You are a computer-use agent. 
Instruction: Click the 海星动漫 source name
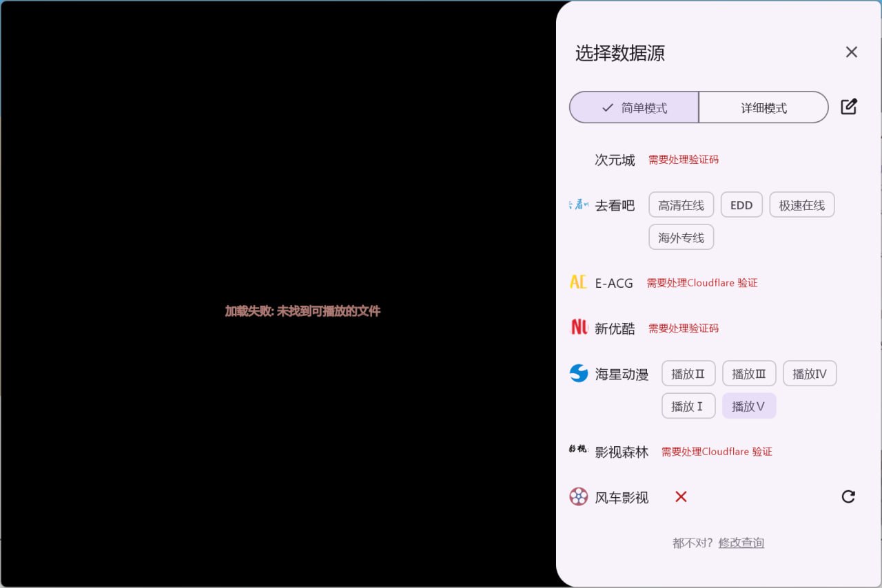[x=622, y=374]
